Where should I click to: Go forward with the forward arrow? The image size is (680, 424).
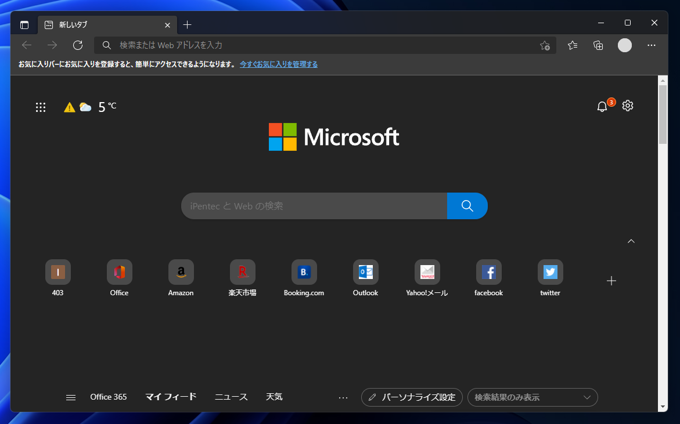pyautogui.click(x=52, y=45)
